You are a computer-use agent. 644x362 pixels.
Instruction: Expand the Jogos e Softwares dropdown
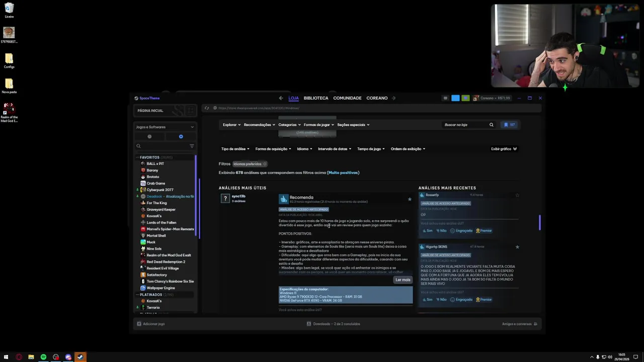(x=165, y=127)
